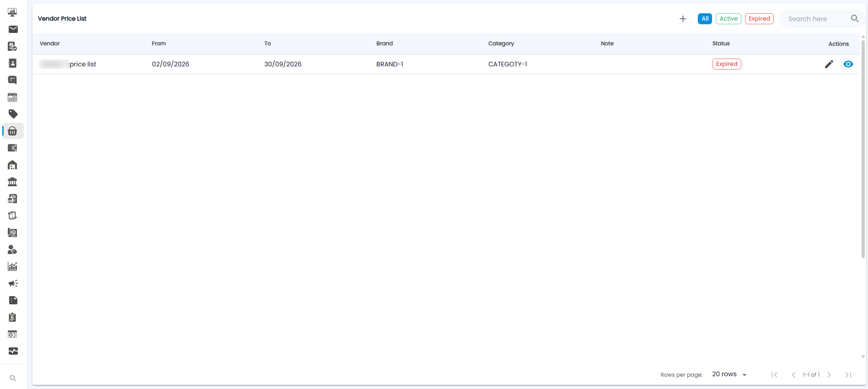Image resolution: width=868 pixels, height=389 pixels.
Task: Go to the previous page
Action: pyautogui.click(x=793, y=375)
